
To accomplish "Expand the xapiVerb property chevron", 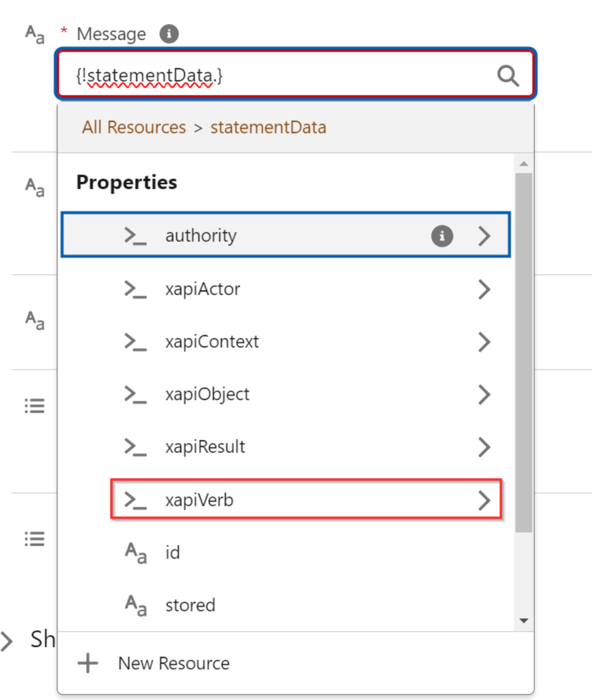I will (484, 500).
